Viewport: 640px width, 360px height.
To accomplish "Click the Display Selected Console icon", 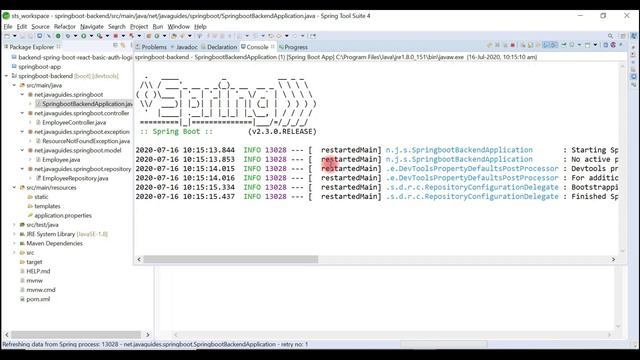I will point(572,45).
